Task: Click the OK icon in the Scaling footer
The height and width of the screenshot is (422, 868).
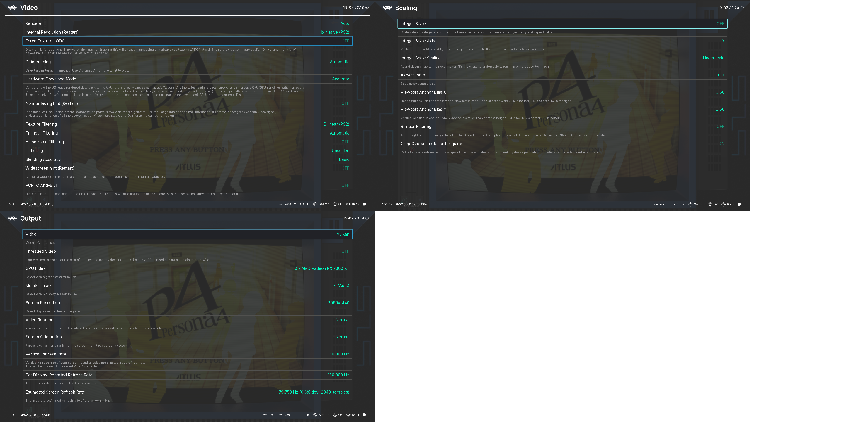Action: click(x=710, y=205)
